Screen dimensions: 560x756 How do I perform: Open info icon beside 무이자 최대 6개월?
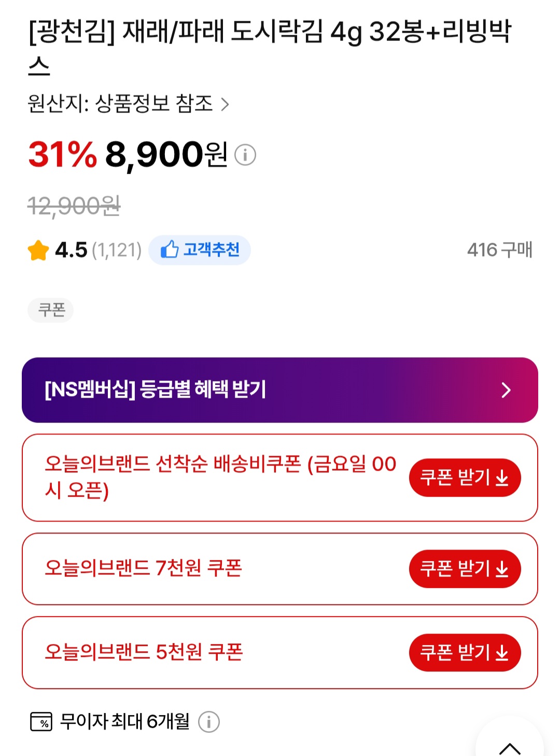209,722
